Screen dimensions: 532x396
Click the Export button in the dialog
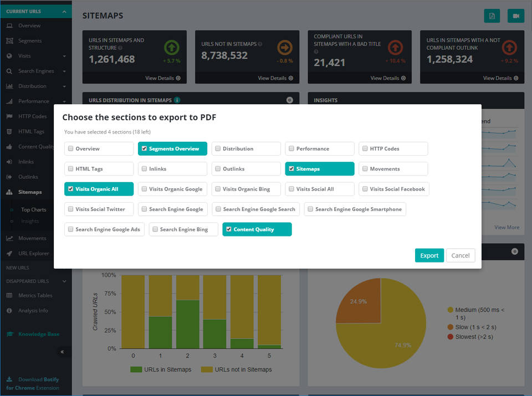[429, 255]
